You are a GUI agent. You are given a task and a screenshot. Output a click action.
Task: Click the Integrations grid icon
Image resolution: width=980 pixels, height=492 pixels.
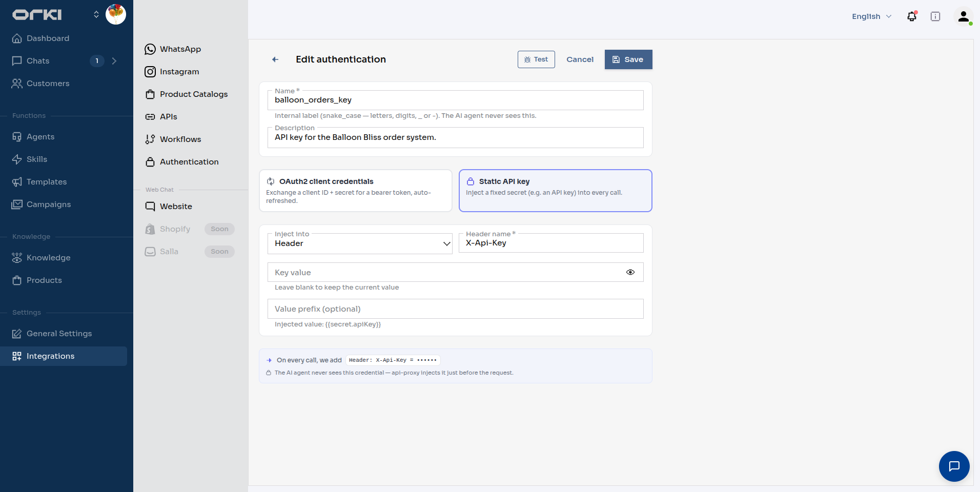17,356
